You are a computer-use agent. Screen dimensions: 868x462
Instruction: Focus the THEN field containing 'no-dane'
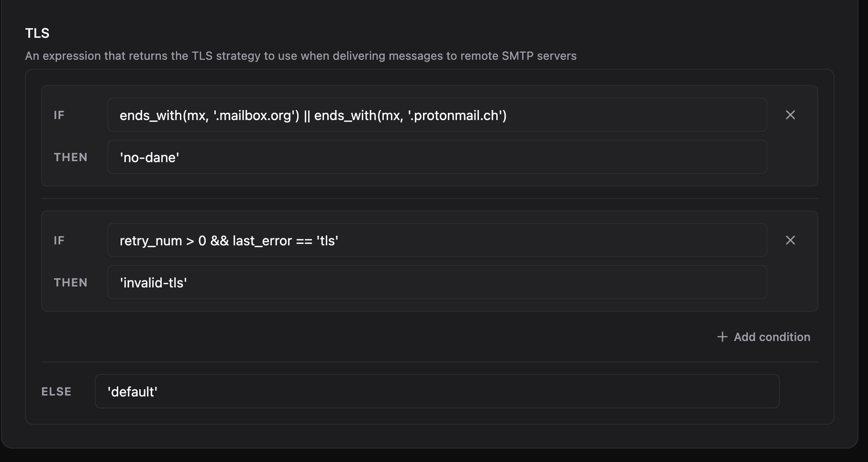point(437,157)
